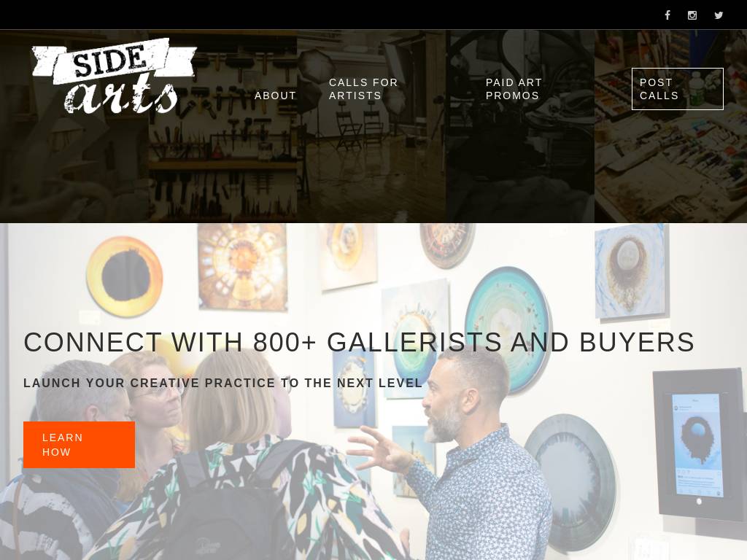
Task: Click the orange Learn How button
Action: coord(79,445)
